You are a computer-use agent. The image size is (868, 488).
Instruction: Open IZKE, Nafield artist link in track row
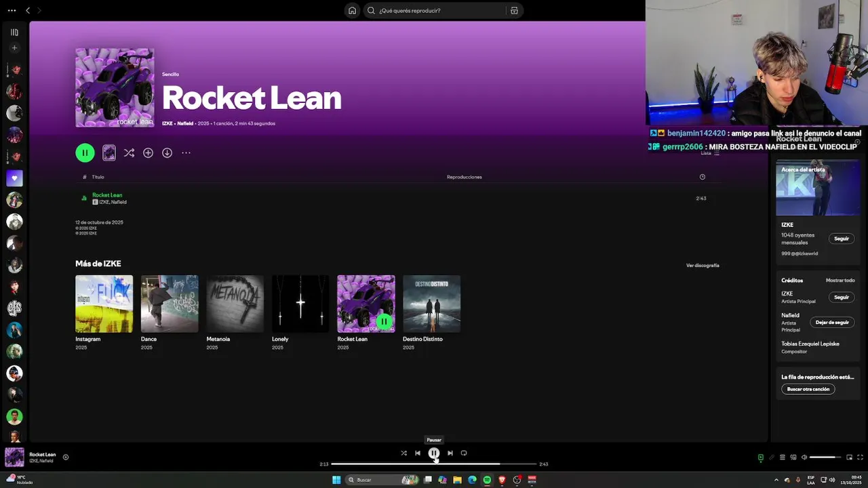(x=113, y=202)
